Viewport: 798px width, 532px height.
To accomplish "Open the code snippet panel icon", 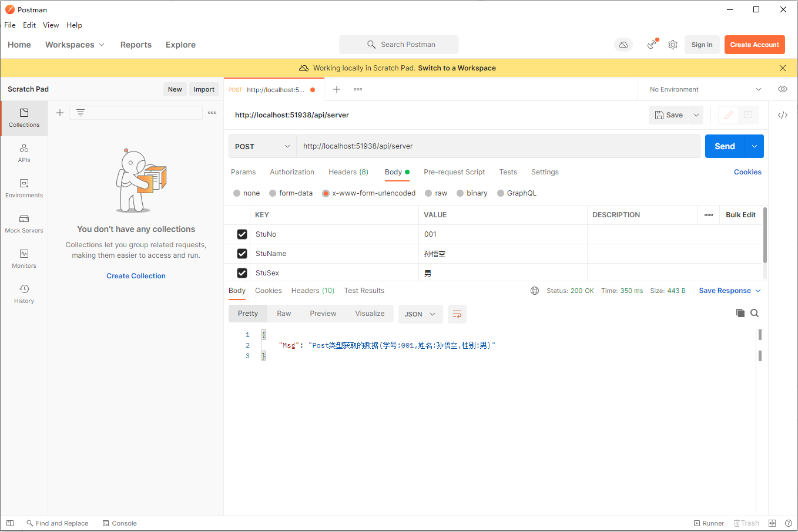I will pyautogui.click(x=783, y=115).
